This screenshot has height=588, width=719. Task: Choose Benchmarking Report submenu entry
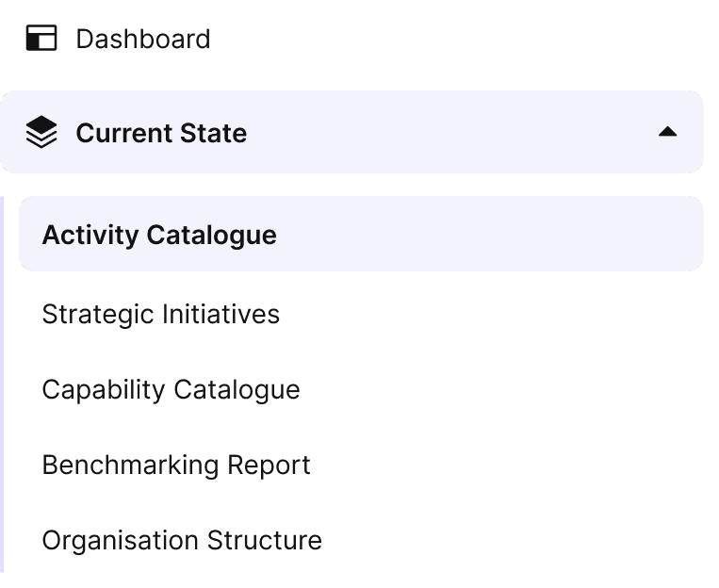176,465
